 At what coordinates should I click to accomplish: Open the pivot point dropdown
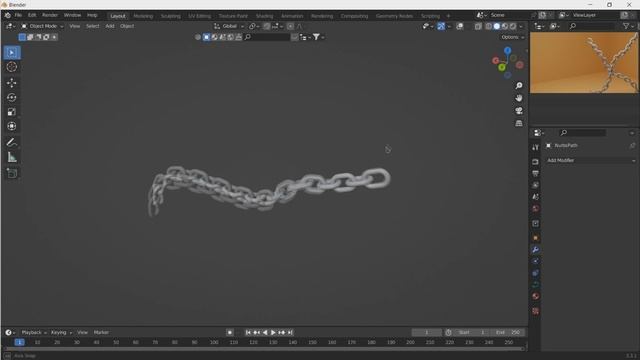click(255, 26)
